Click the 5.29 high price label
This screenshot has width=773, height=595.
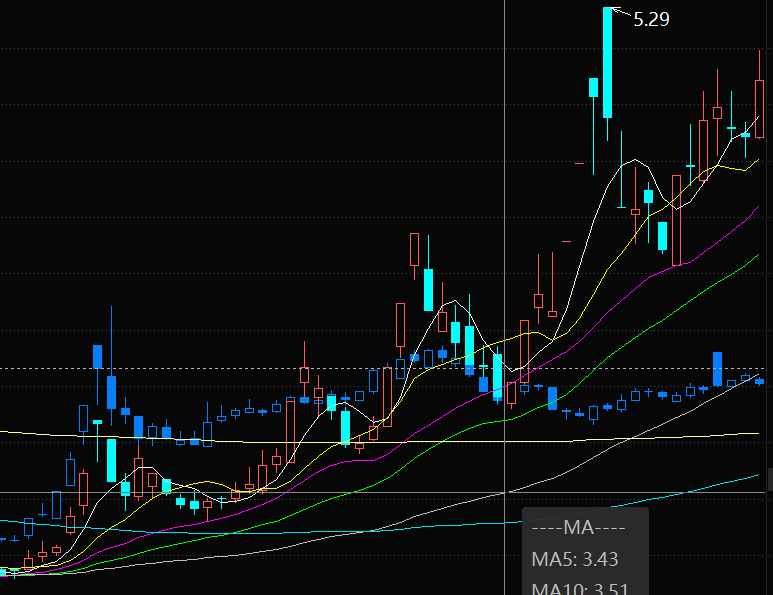(651, 19)
